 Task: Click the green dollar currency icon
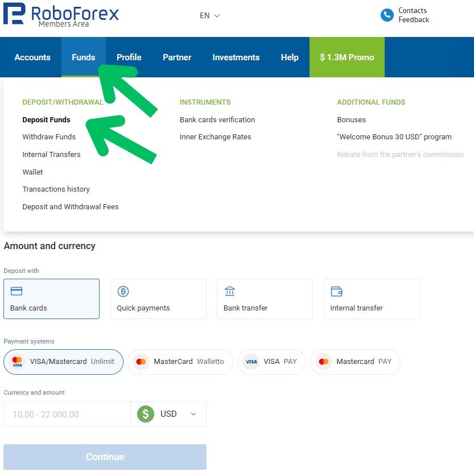(146, 414)
